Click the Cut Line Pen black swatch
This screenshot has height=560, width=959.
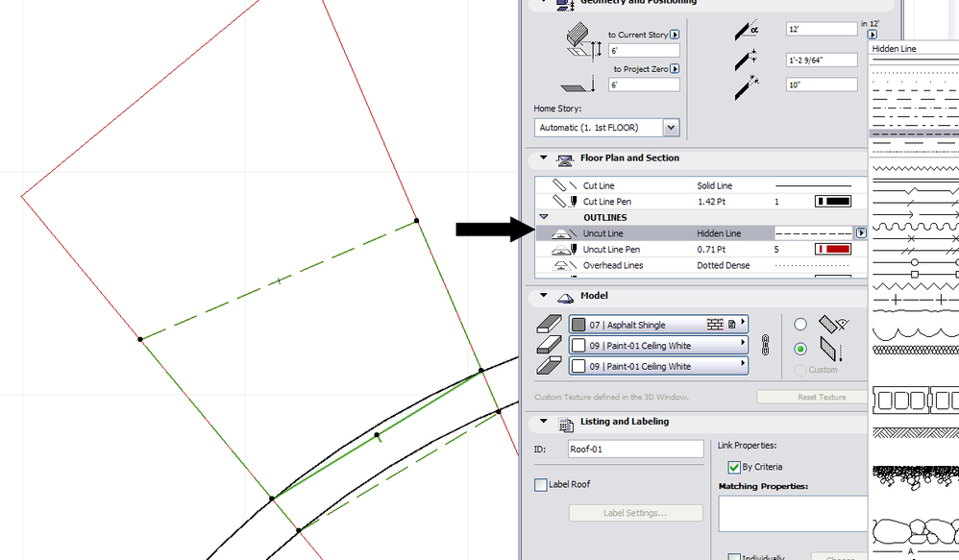coord(833,201)
